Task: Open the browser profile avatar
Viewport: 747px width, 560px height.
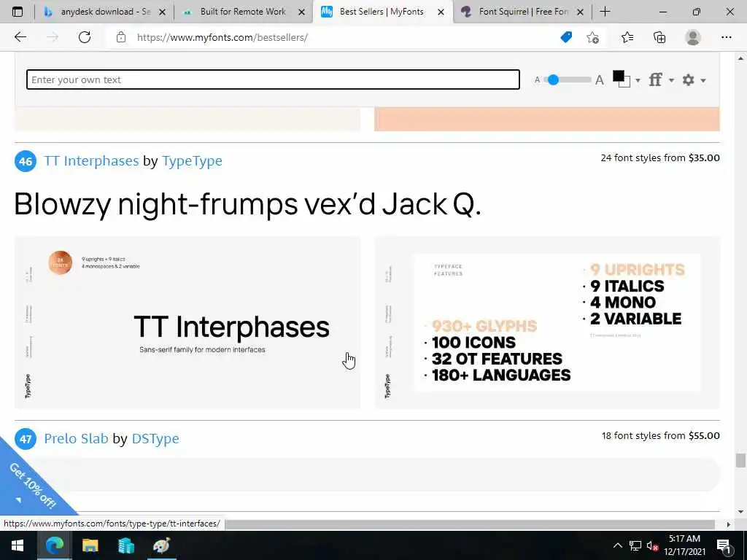Action: tap(693, 37)
